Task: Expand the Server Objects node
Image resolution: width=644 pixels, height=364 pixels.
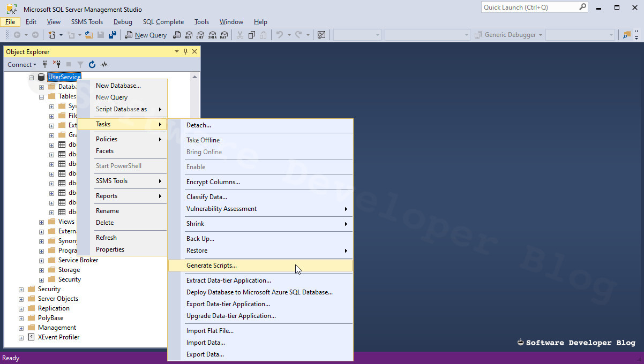Action: [21, 299]
